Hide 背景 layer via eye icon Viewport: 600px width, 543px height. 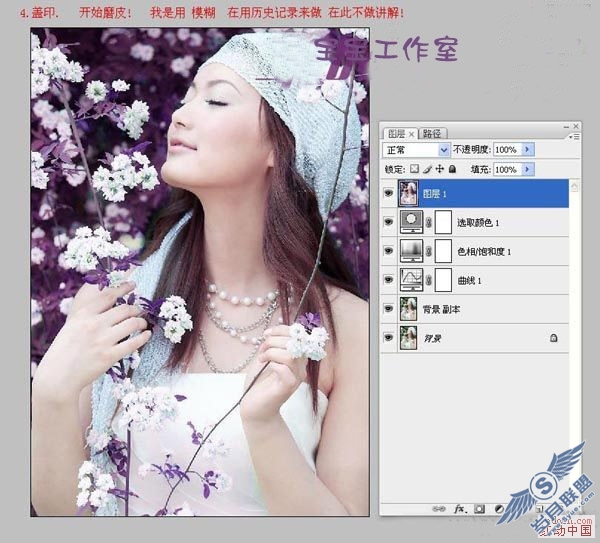coord(389,338)
